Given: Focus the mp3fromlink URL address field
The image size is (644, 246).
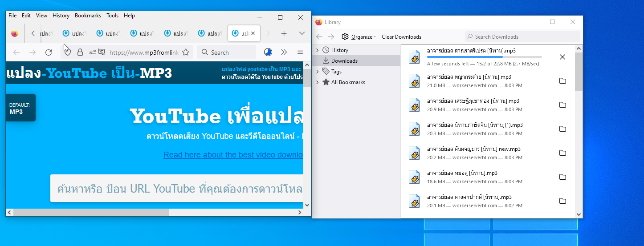Looking at the screenshot, I should [x=143, y=52].
